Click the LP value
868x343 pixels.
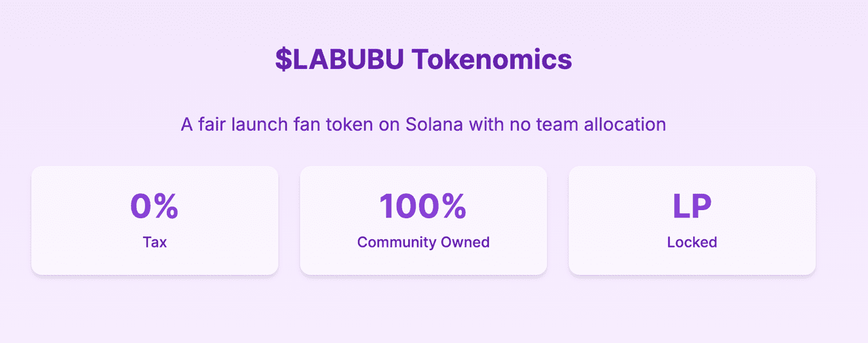[x=692, y=206]
